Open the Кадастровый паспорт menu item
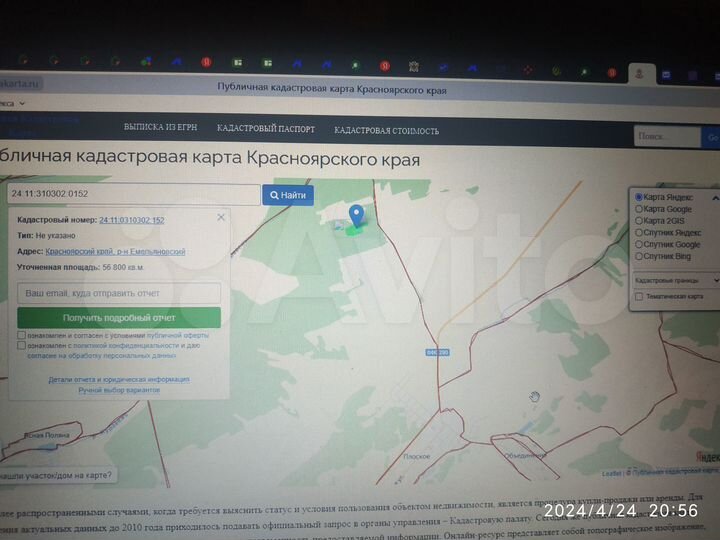720x540 pixels. 266,130
